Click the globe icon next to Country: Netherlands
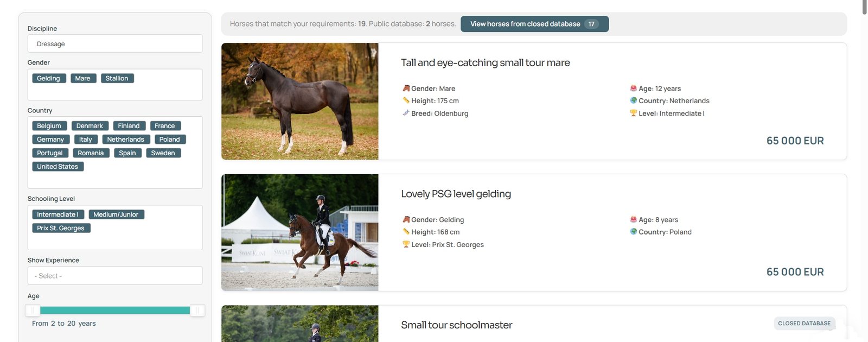The width and height of the screenshot is (868, 342). (x=633, y=100)
